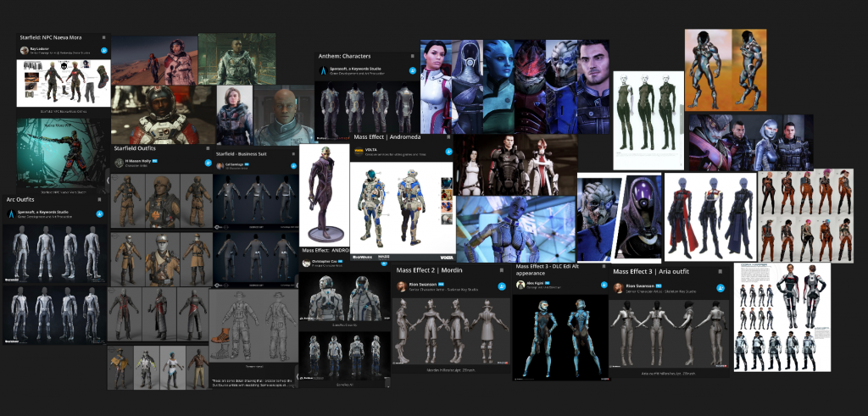Select the three green-bodysuit concept figures sheet

(648, 120)
